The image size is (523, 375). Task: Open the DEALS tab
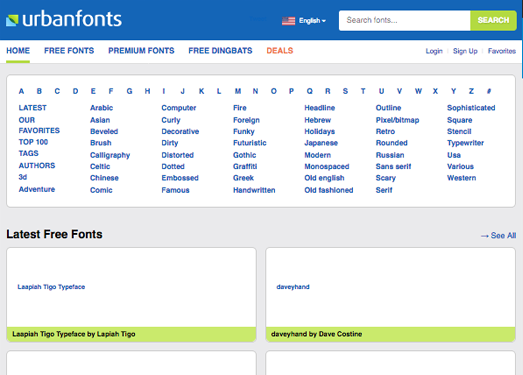pos(280,51)
